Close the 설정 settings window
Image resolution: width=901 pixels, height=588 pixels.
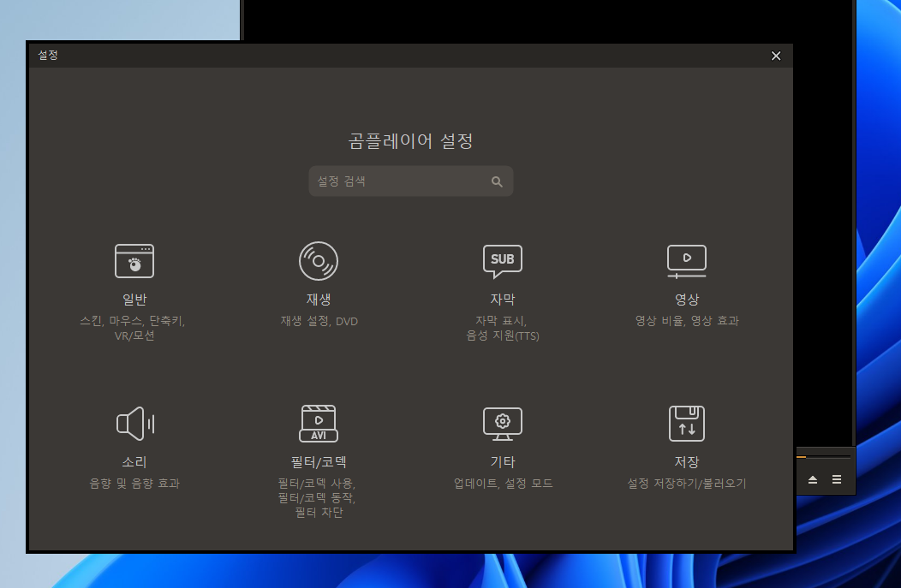coord(776,56)
